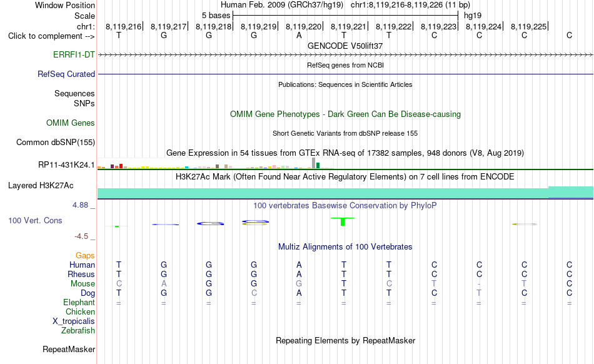Click the Sequences track label
The image size is (594, 364).
point(74,93)
